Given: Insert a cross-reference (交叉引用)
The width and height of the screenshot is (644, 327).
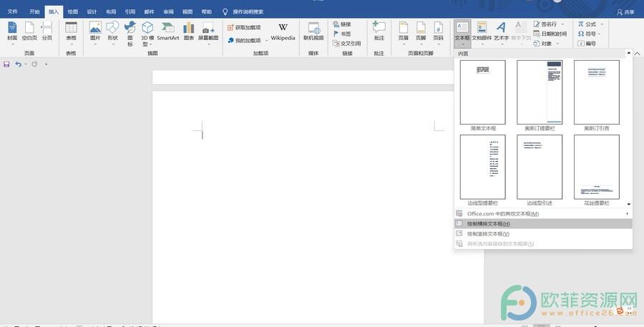Looking at the screenshot, I should click(x=347, y=43).
